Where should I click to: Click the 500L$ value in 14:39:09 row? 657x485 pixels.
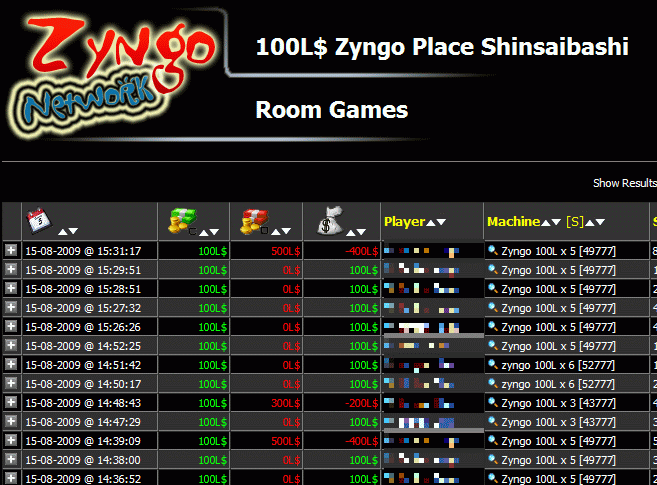tap(286, 441)
